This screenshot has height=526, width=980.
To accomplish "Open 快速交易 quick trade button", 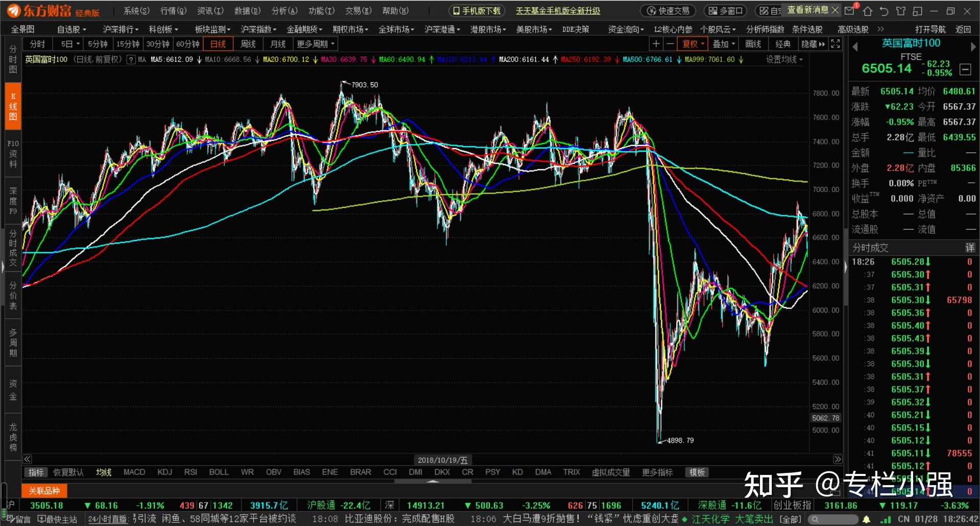I will pyautogui.click(x=669, y=11).
